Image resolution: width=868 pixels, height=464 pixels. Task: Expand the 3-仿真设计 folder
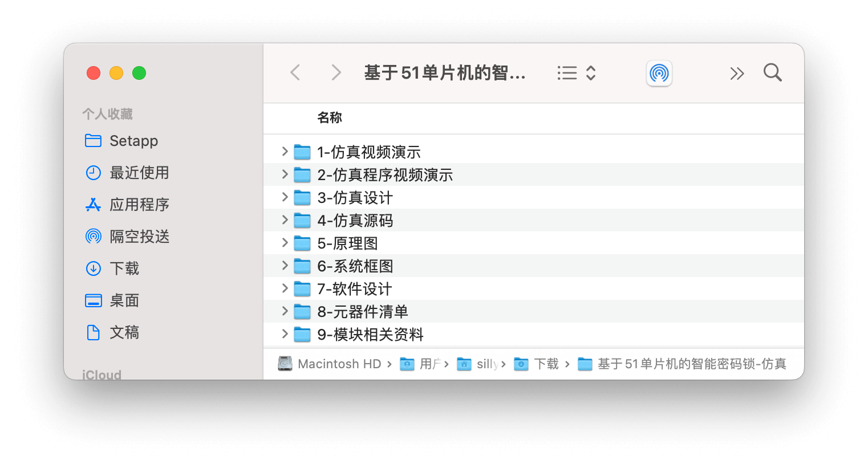(x=285, y=197)
